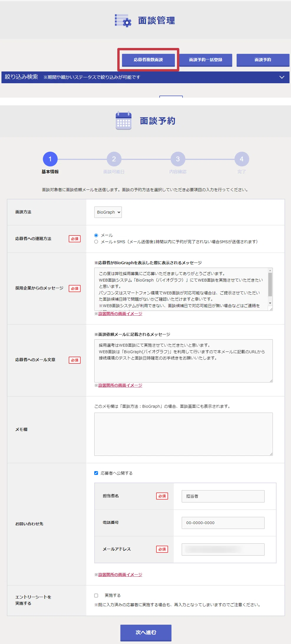Click the メモ欄 textarea resize handle

(271, 454)
